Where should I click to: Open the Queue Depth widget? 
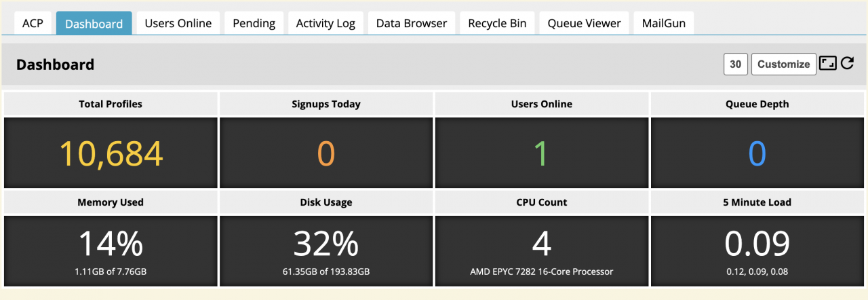(757, 153)
